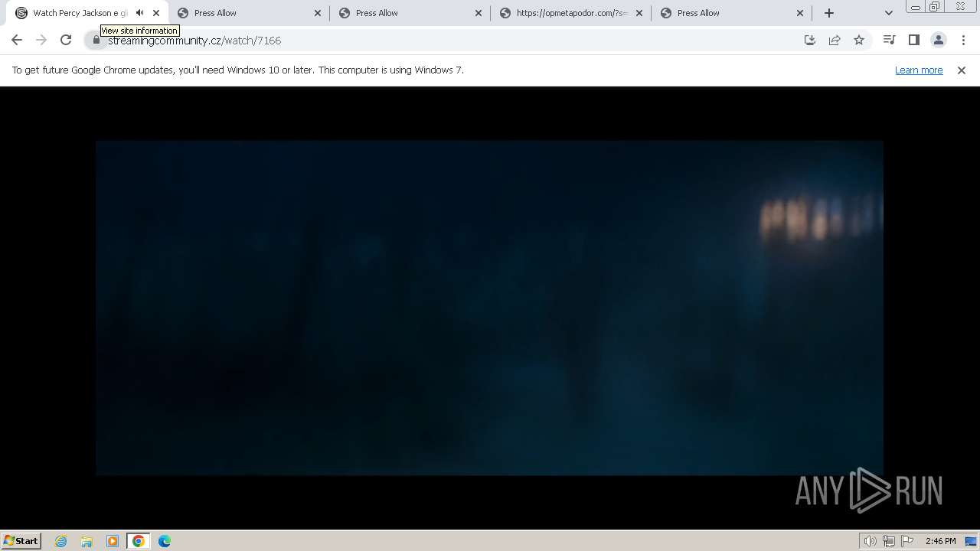The height and width of the screenshot is (551, 980).
Task: Mute the Percy Jackson tab audio
Action: coord(139,13)
